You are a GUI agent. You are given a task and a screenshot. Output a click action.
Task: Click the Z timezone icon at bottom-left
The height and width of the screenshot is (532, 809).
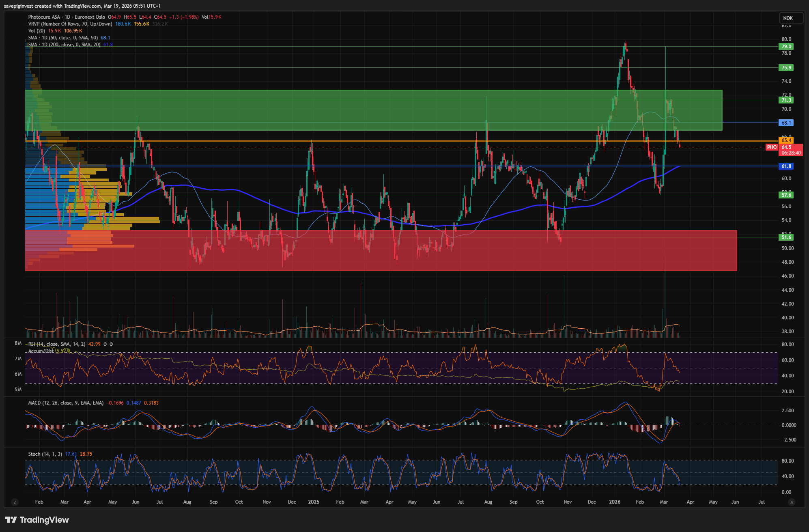(15, 502)
